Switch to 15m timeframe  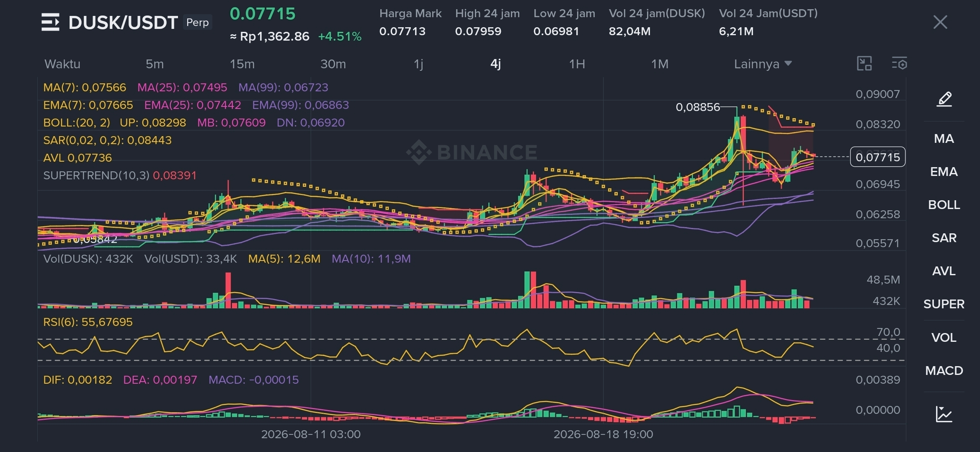coord(242,64)
